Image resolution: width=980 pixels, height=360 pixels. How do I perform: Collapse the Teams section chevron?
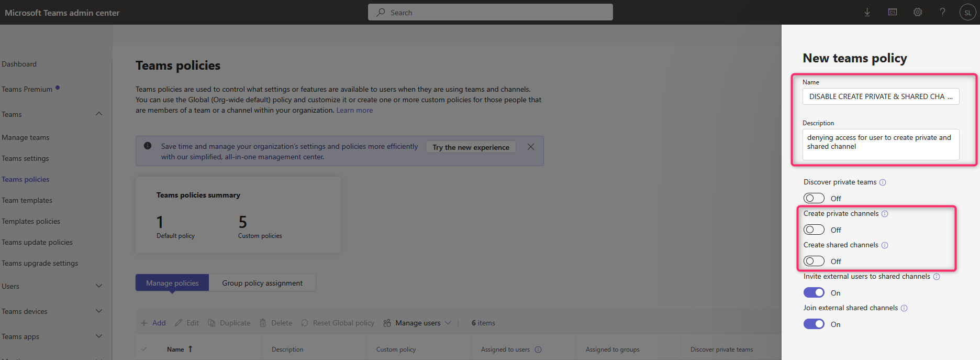(x=99, y=114)
